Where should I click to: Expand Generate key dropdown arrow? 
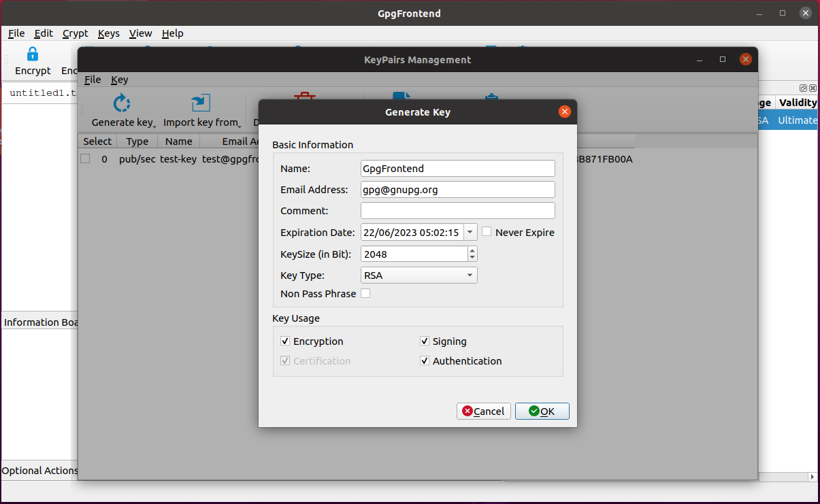coord(154,126)
